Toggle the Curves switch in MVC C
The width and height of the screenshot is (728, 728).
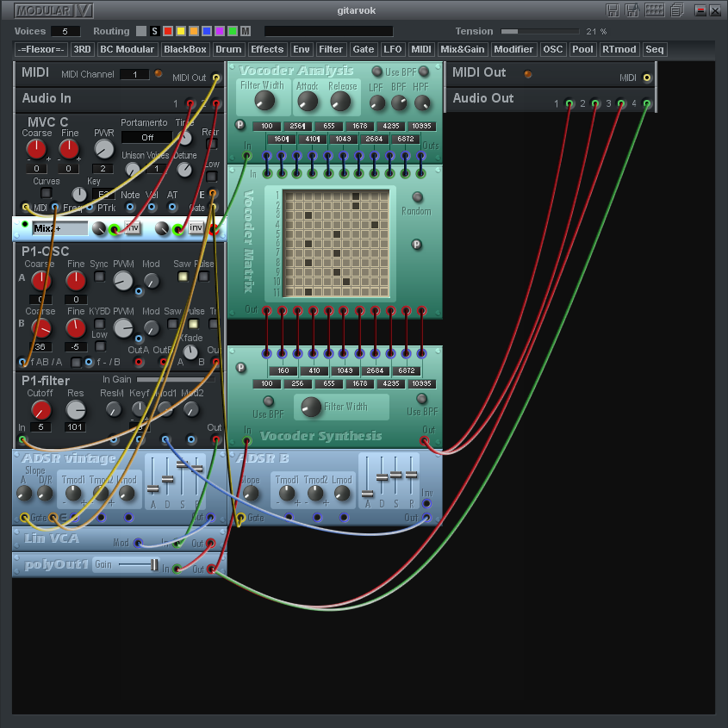point(47,194)
